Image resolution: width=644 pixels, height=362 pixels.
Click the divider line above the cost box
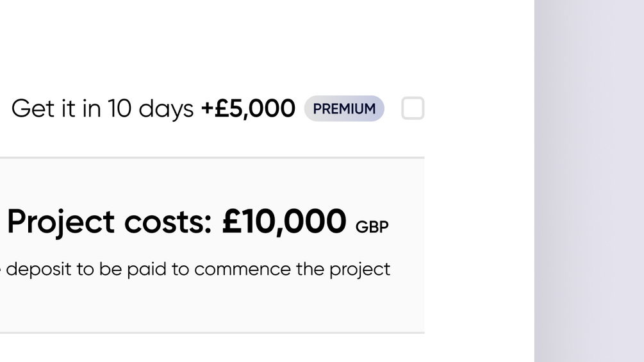point(211,157)
